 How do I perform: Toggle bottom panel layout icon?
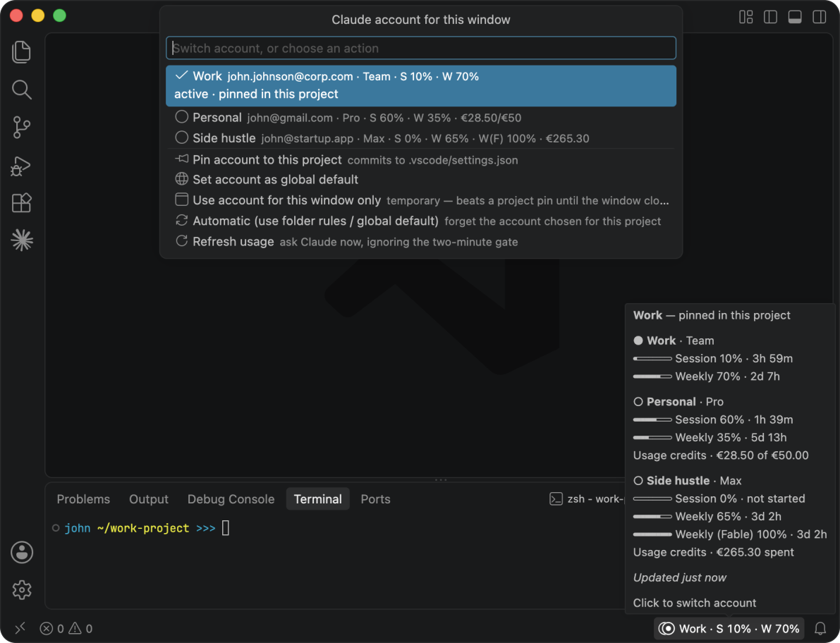[795, 17]
